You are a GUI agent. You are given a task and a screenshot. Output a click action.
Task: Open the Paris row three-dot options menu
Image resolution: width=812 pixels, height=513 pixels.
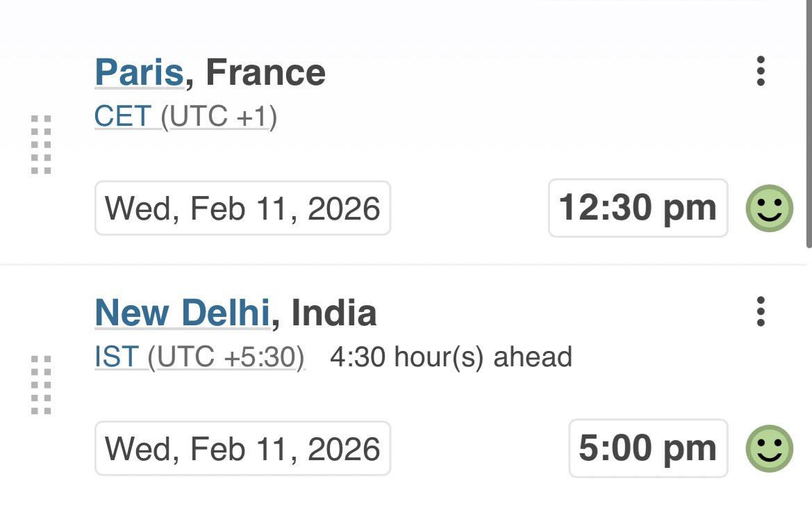[761, 72]
